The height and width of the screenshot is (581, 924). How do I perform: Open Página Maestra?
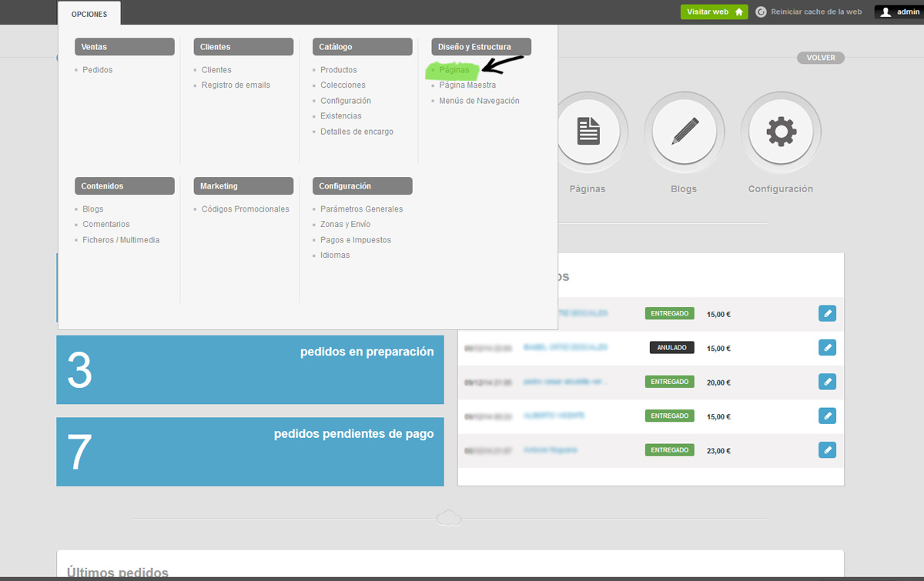467,85
